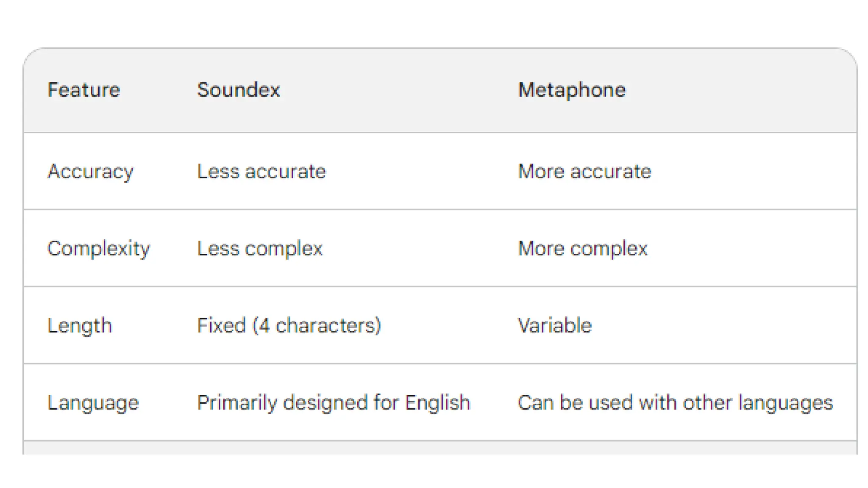Select the 'Less complex' cell
Screen dimensions: 868x488
pos(260,249)
